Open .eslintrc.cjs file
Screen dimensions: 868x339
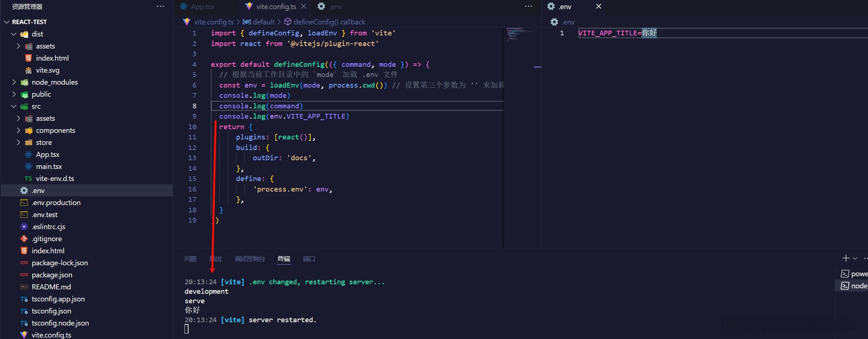[48, 227]
